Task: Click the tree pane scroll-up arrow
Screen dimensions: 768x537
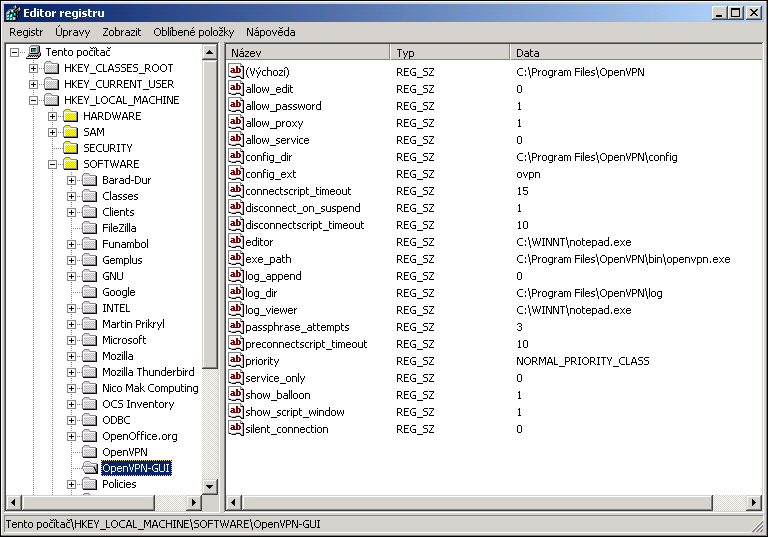Action: 210,52
